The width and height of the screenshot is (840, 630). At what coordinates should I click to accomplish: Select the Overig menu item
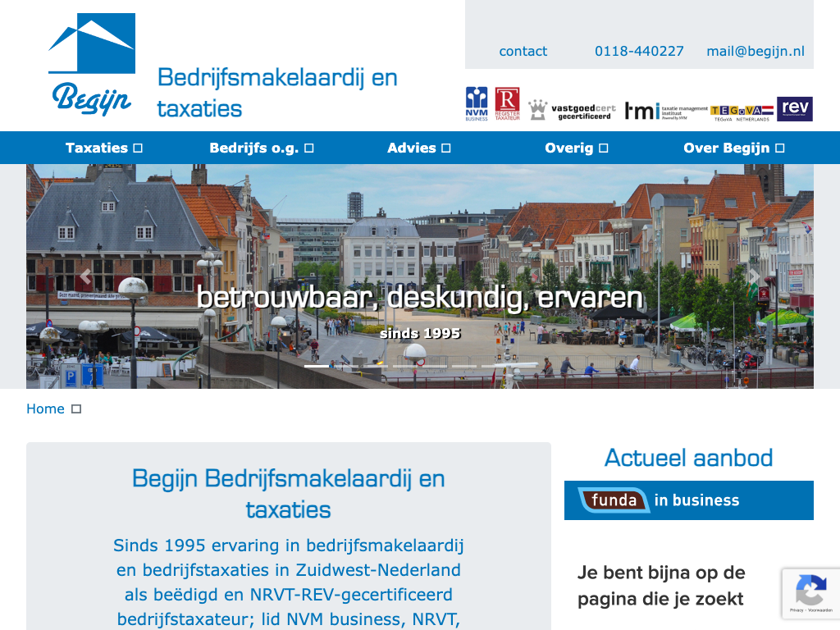point(577,148)
